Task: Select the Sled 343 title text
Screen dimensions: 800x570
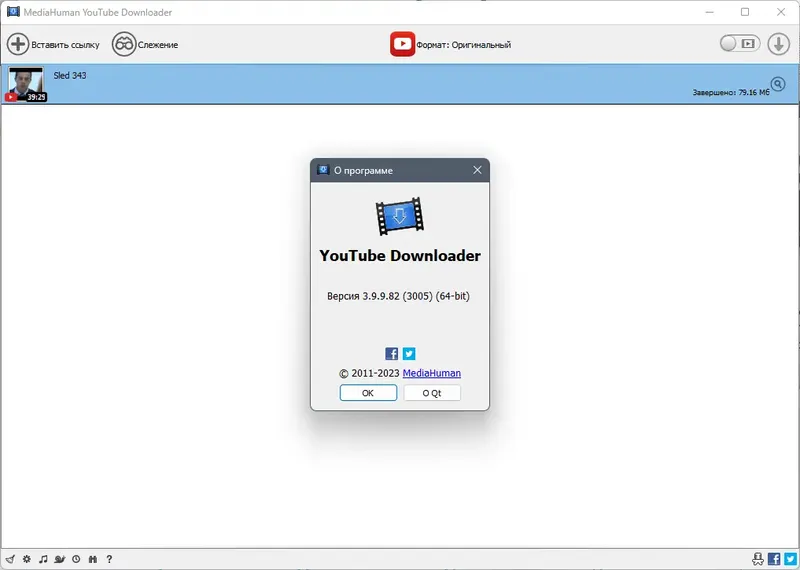Action: click(x=70, y=76)
